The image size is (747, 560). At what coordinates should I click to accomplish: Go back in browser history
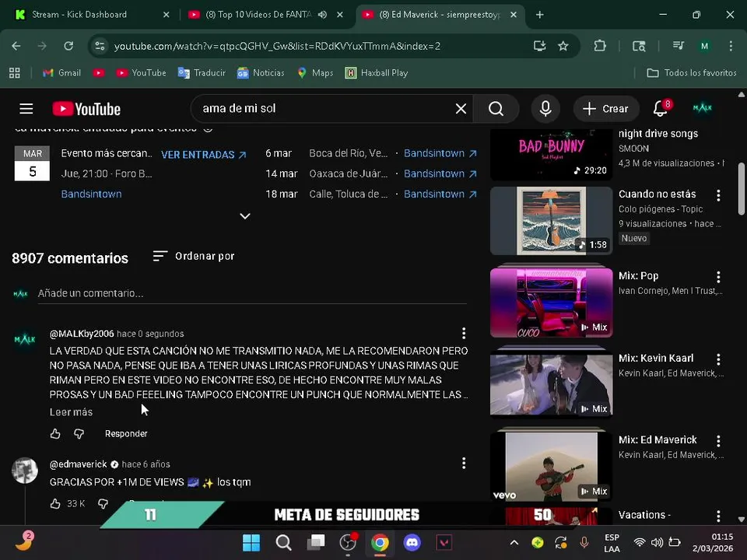[16, 46]
